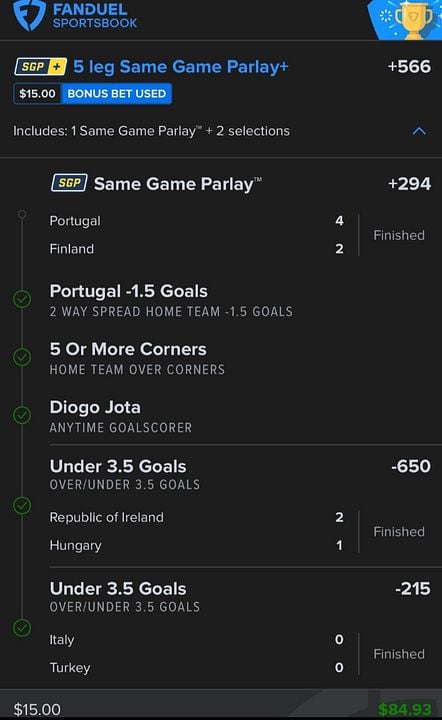Tap the BONUS BET USED label

point(117,94)
